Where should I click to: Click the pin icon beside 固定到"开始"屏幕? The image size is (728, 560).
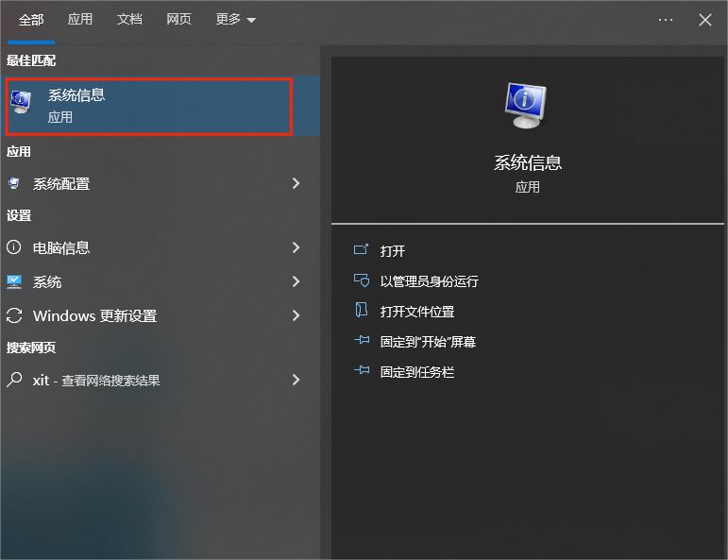click(362, 340)
